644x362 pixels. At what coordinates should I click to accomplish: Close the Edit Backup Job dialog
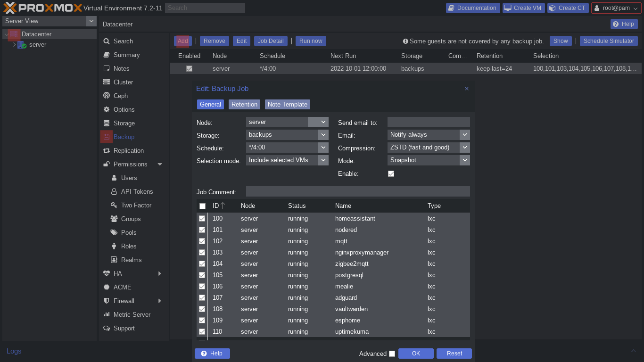(466, 89)
